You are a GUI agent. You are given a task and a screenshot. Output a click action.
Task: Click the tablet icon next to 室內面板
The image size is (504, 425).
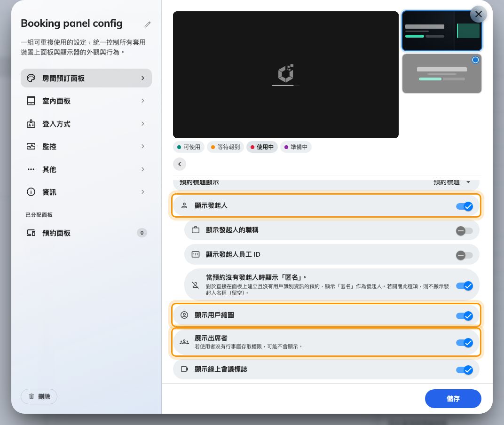coord(31,101)
